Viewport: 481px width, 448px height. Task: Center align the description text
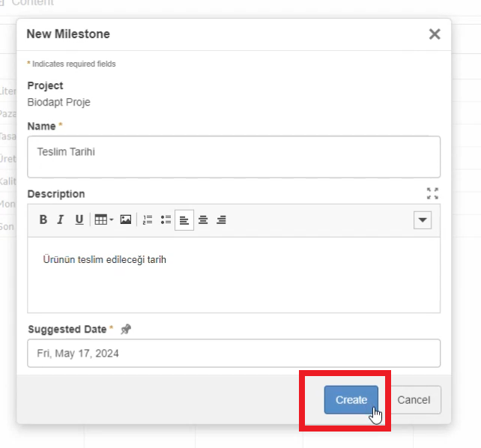coord(202,220)
